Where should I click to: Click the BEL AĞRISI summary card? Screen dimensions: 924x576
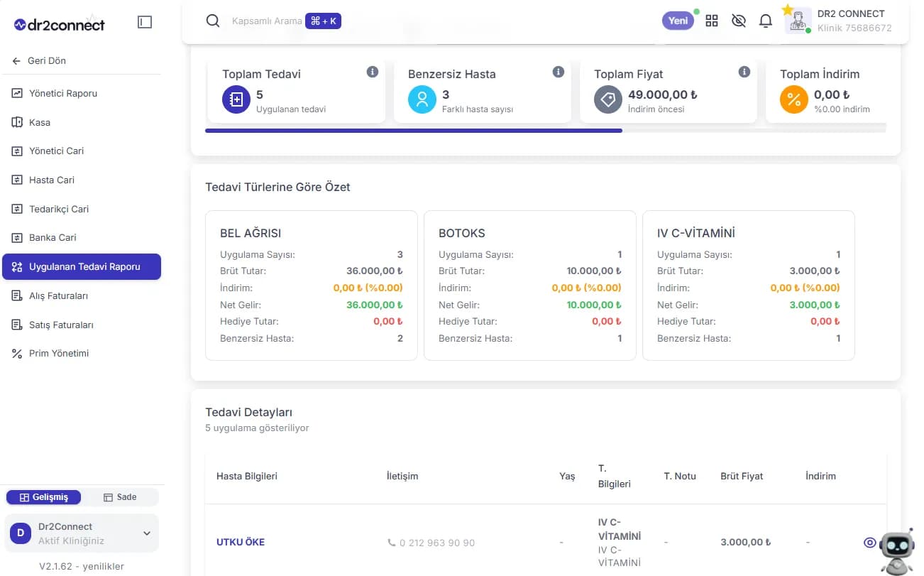coord(312,286)
